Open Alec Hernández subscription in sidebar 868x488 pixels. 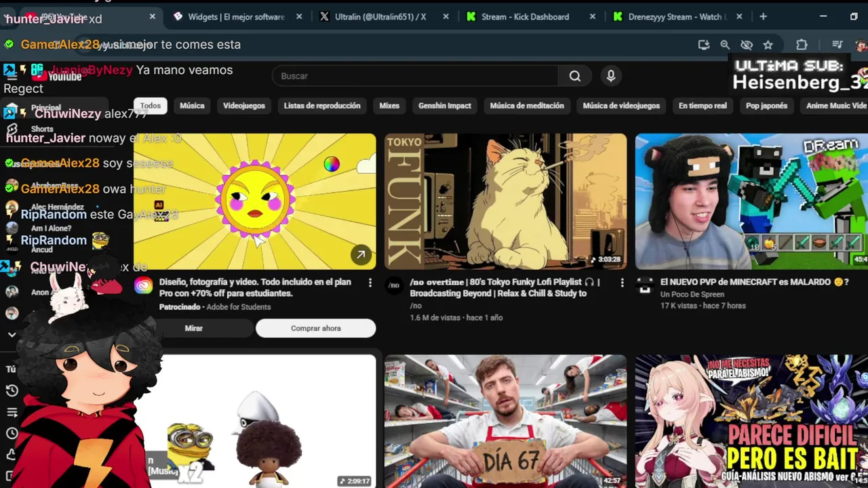click(57, 207)
